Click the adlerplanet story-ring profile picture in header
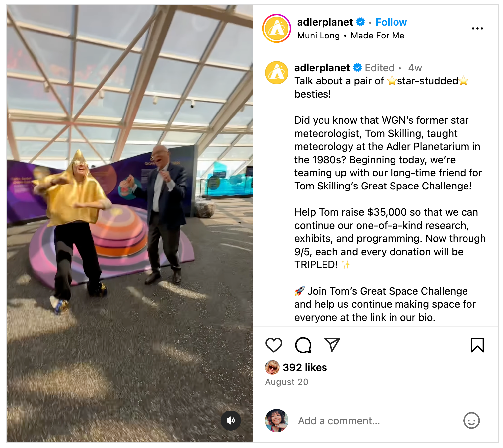503x448 pixels. pos(277,29)
